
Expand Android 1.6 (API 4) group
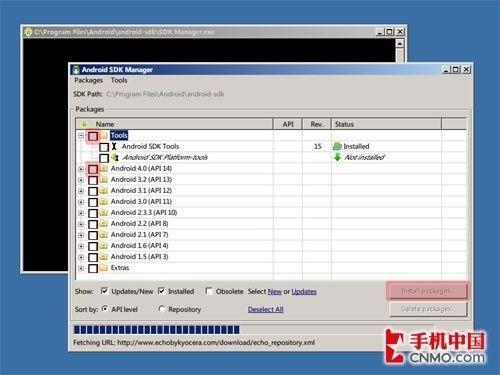pos(81,246)
